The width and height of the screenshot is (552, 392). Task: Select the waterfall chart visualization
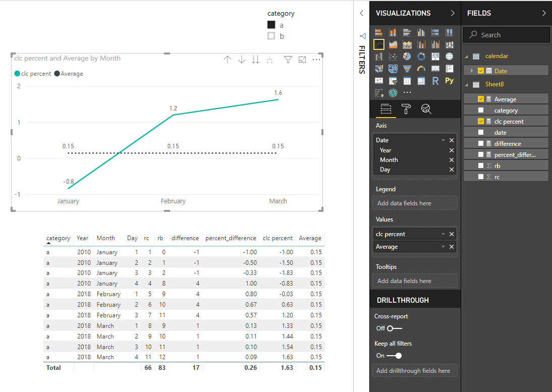pyautogui.click(x=379, y=57)
